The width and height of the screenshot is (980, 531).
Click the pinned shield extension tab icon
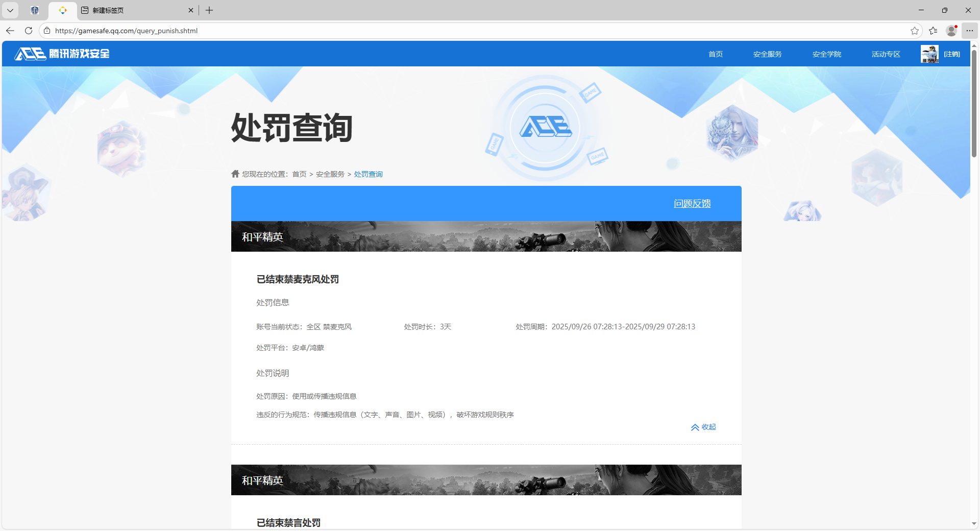pos(35,10)
